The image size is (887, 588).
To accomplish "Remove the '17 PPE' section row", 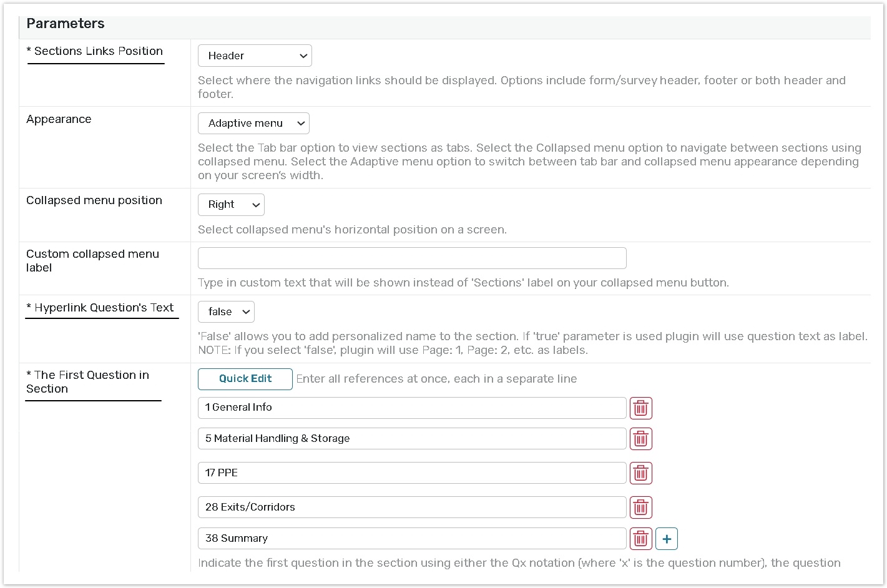I will point(640,473).
